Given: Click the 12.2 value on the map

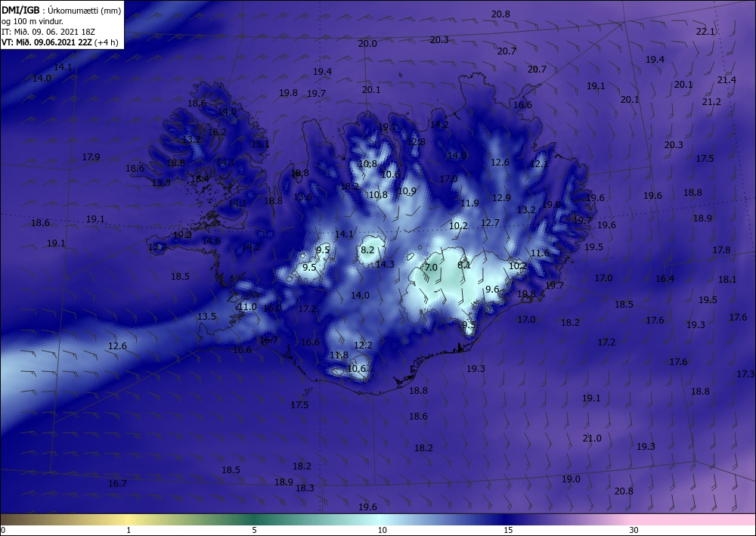Looking at the screenshot, I should pos(363,345).
